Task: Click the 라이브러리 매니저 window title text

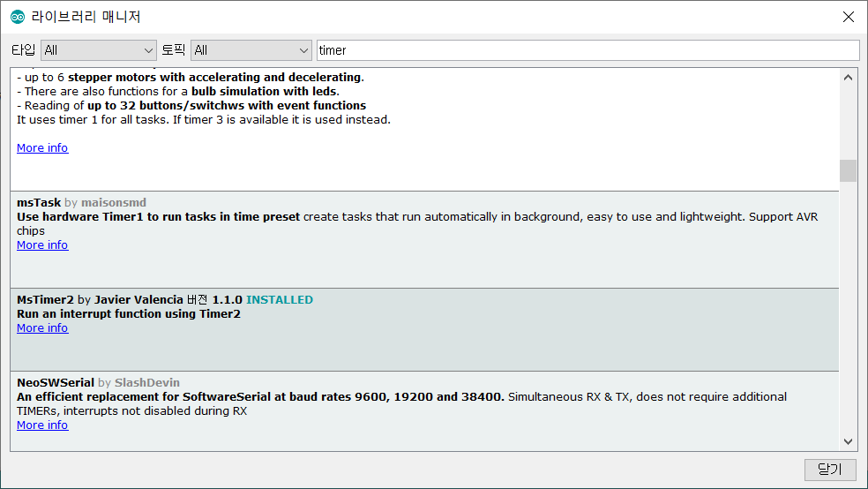Action: [86, 17]
